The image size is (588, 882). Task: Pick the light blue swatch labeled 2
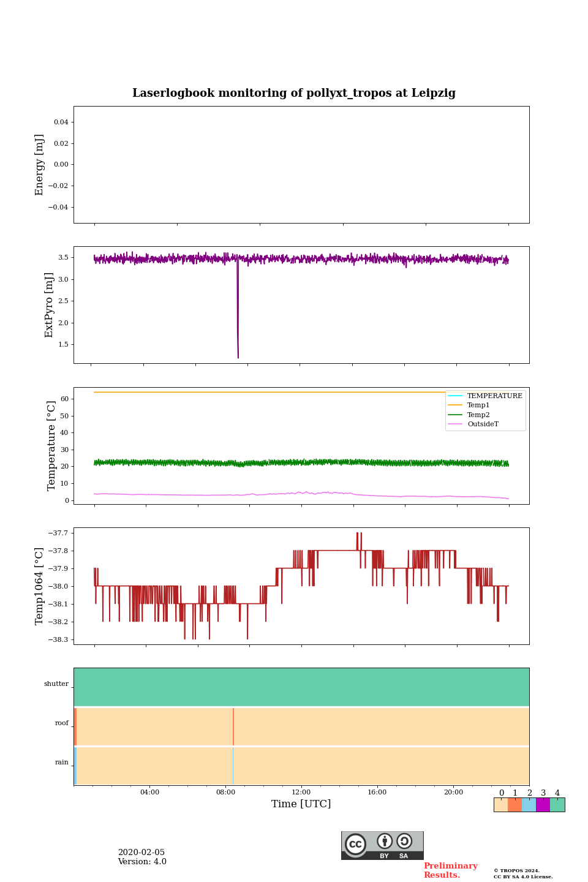pos(529,805)
